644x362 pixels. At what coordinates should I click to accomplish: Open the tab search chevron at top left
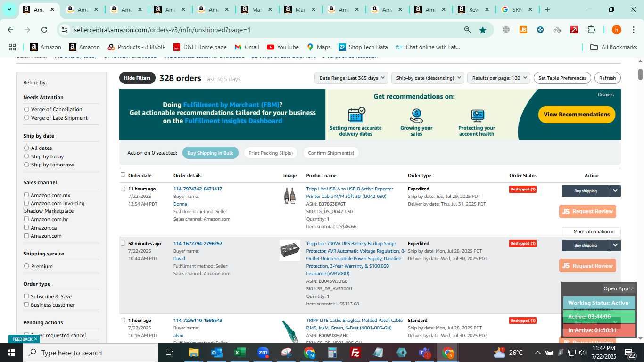[9, 9]
